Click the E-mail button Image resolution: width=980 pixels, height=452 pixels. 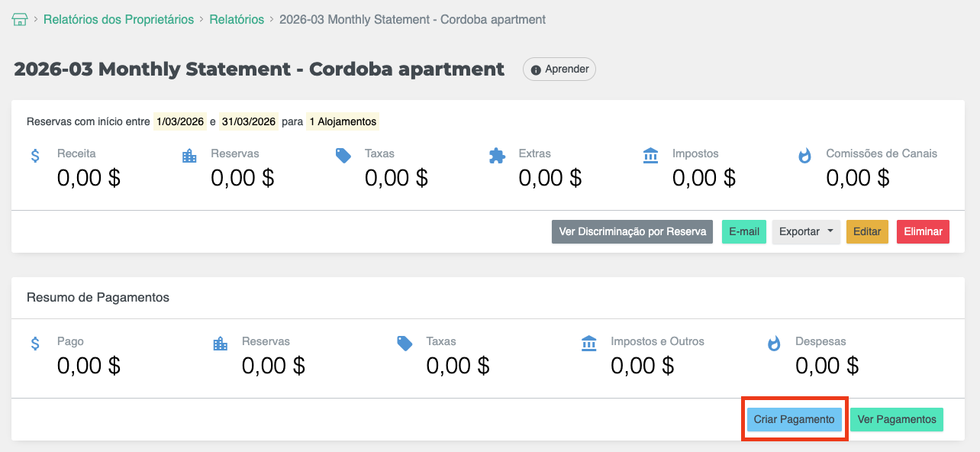point(743,232)
